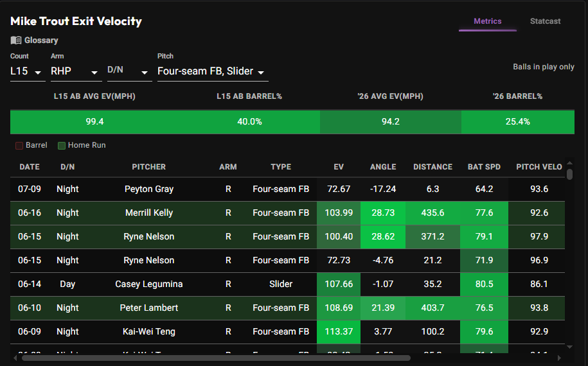Viewport: 588px width, 366px height.
Task: Open the Glossary book icon
Action: [x=16, y=40]
